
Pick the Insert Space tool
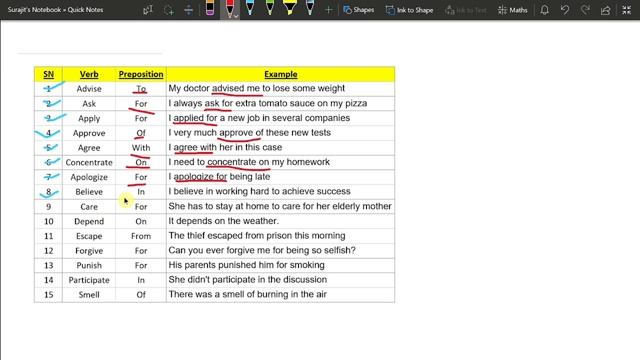189,10
